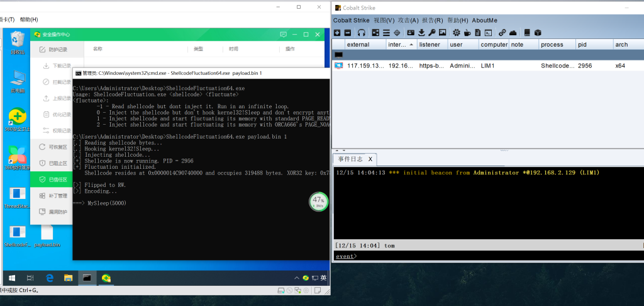The height and width of the screenshot is (306, 644).
Task: Click the x64 arch cell
Action: tap(620, 65)
